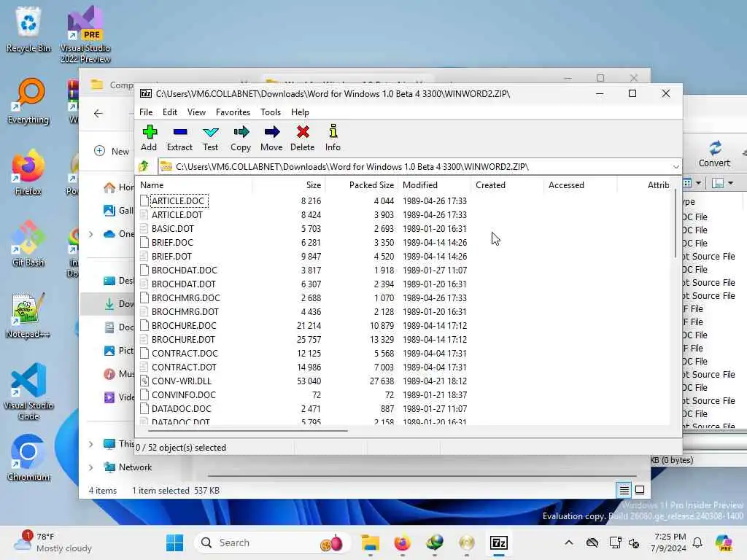The width and height of the screenshot is (747, 560).
Task: Sort by the Created column header
Action: click(508, 184)
